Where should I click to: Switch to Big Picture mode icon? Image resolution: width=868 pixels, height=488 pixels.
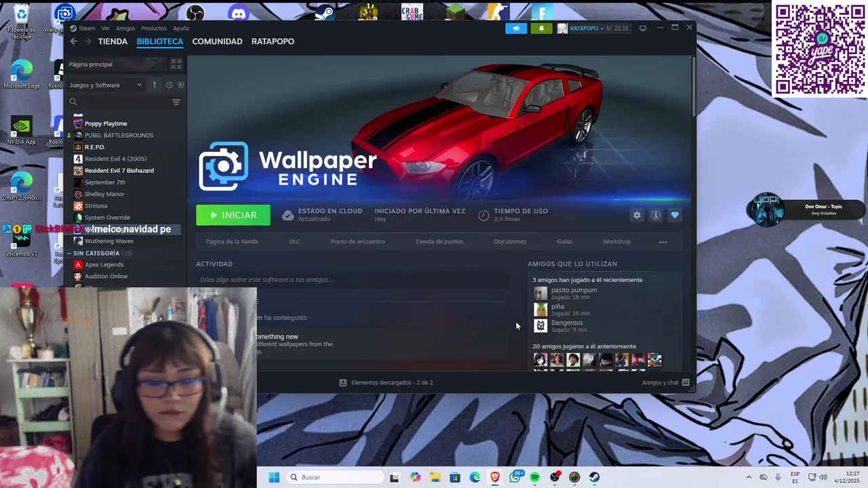pyautogui.click(x=643, y=28)
